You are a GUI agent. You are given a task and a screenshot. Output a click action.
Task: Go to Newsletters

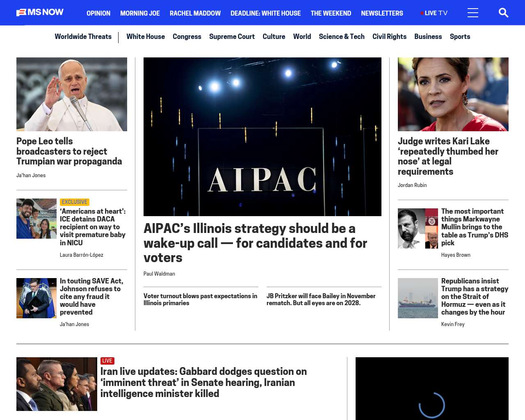click(x=382, y=13)
